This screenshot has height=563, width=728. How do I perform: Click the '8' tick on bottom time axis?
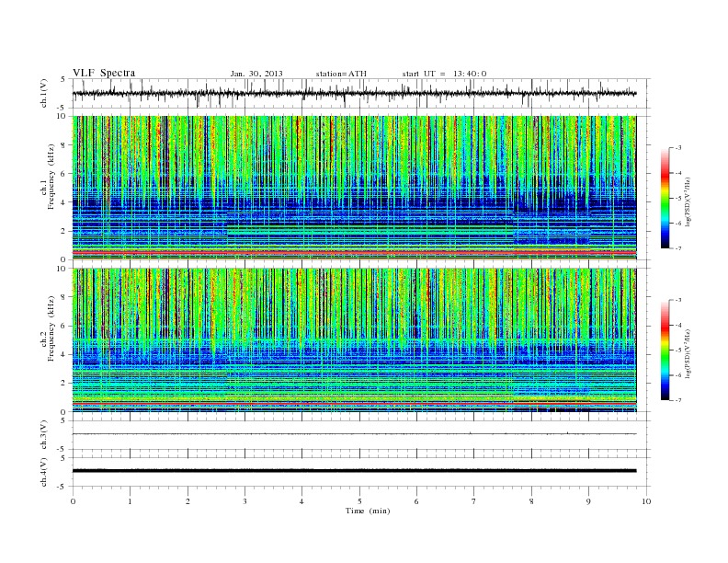tap(531, 501)
